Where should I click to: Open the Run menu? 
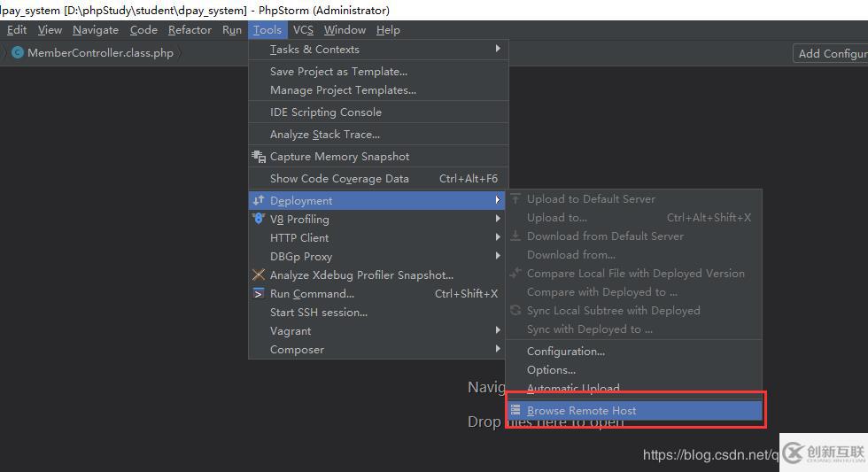[232, 30]
